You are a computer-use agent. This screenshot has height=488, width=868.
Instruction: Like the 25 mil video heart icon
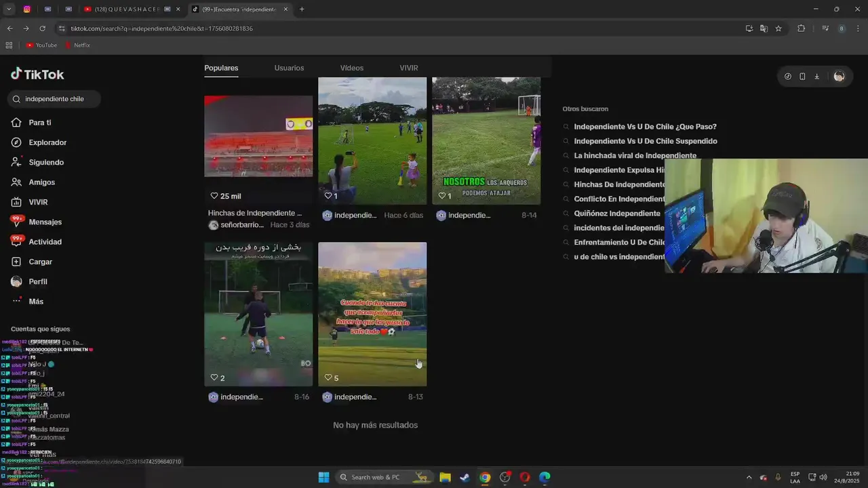click(214, 196)
